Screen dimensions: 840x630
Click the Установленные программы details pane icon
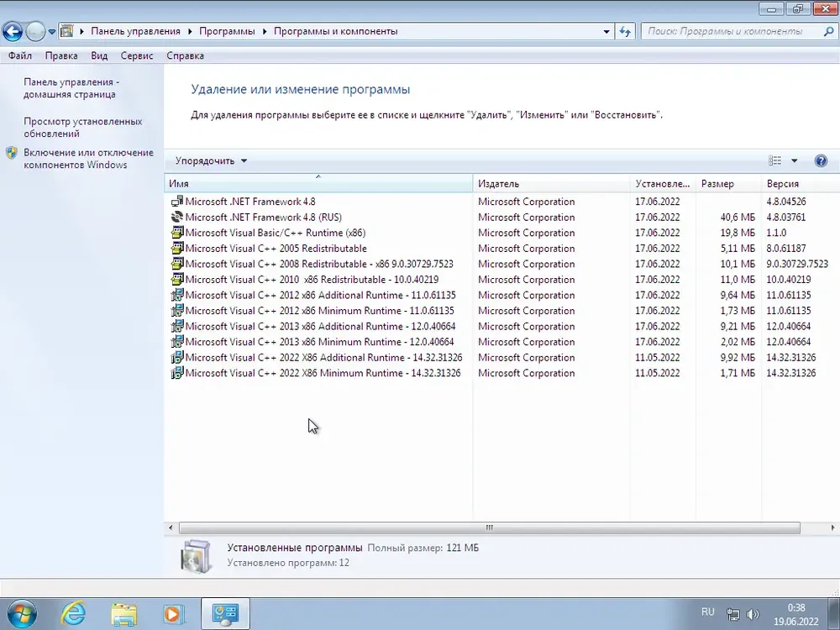pos(196,555)
